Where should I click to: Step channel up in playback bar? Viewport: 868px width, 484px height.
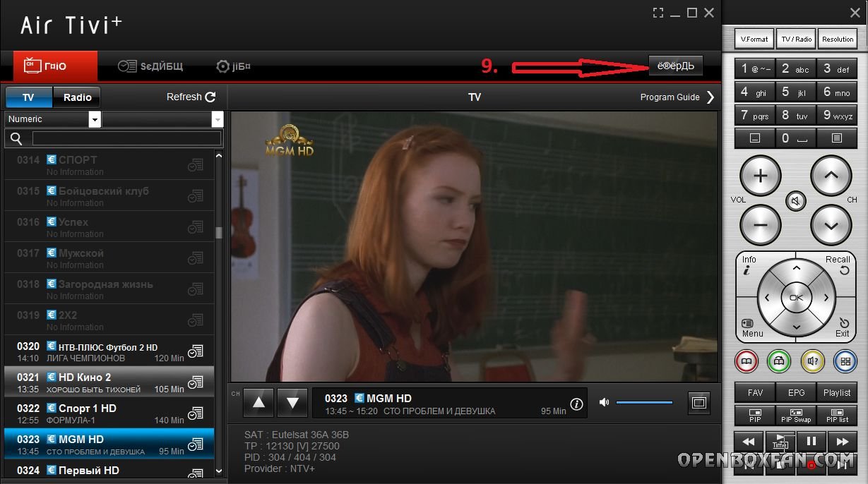point(258,403)
